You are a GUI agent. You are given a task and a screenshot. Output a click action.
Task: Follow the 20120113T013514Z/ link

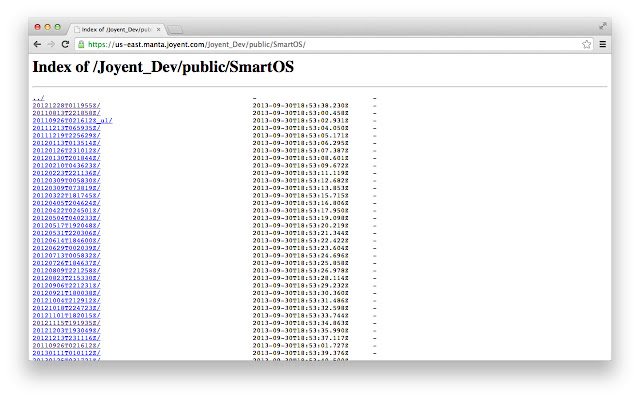click(x=67, y=143)
